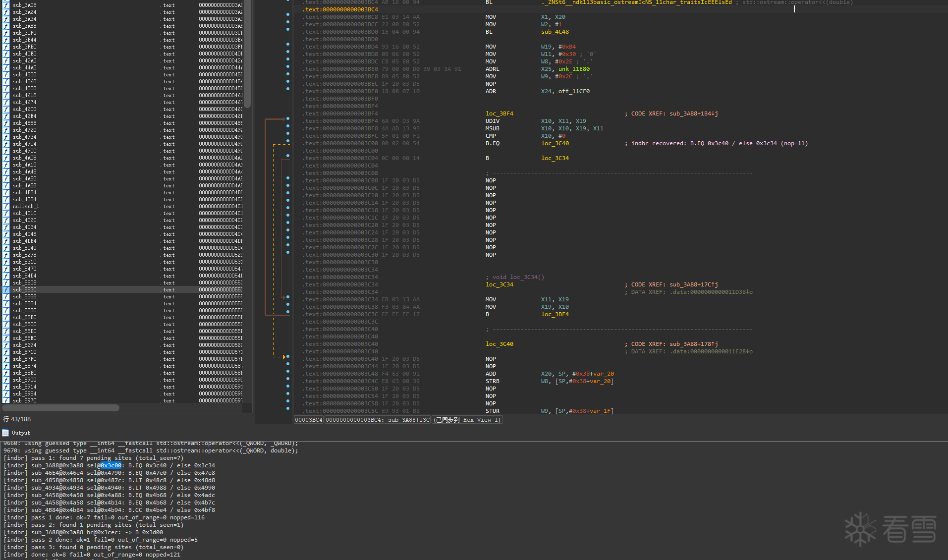The image size is (948, 560).
Task: Click the Hex View-1 sync indicator in status bar
Action: coord(467,420)
